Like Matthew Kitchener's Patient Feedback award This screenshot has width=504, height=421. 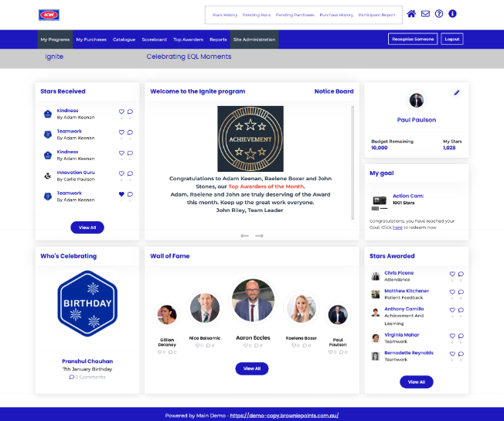(x=452, y=293)
